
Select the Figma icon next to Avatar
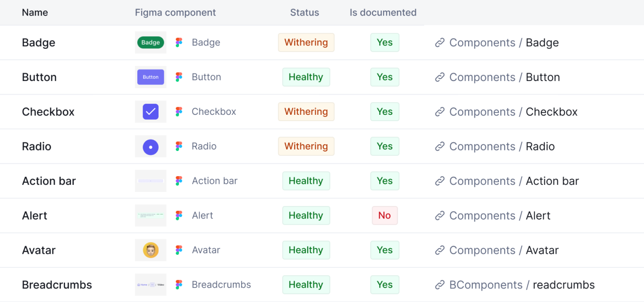178,250
